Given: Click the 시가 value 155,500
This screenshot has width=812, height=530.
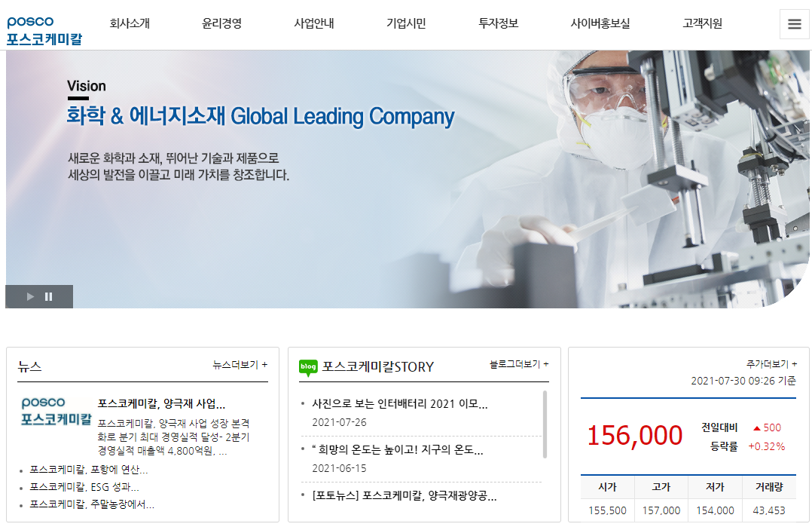Looking at the screenshot, I should 607,510.
